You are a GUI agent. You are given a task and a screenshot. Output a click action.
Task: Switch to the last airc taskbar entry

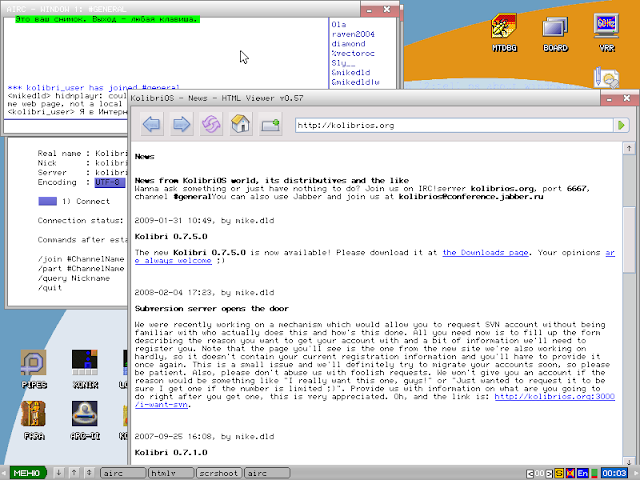[x=267, y=473]
